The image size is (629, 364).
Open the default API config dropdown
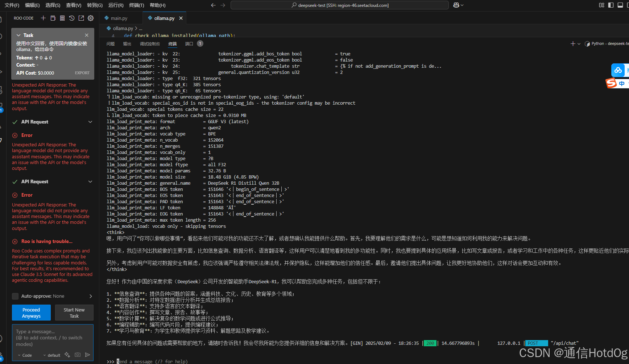tap(52, 355)
